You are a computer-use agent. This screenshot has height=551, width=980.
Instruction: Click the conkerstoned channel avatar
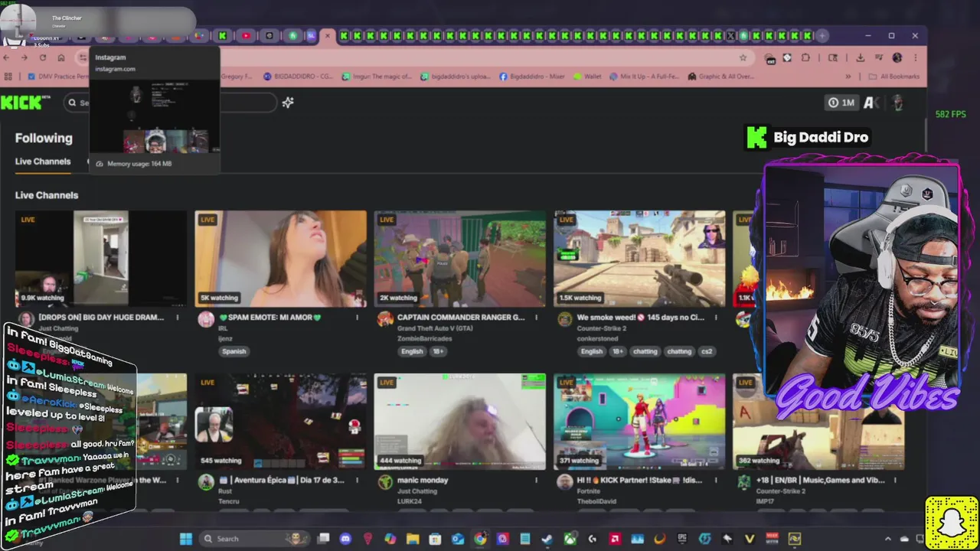click(x=564, y=320)
